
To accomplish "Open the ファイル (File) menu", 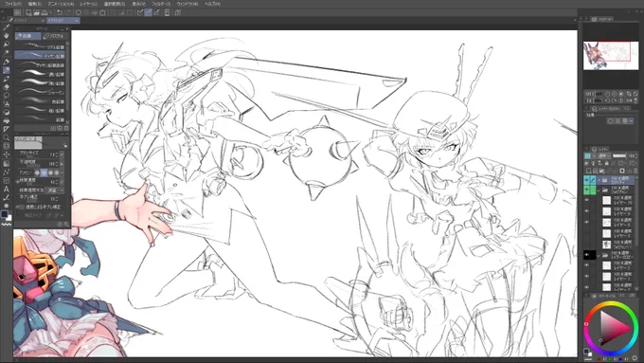I will coord(13,4).
